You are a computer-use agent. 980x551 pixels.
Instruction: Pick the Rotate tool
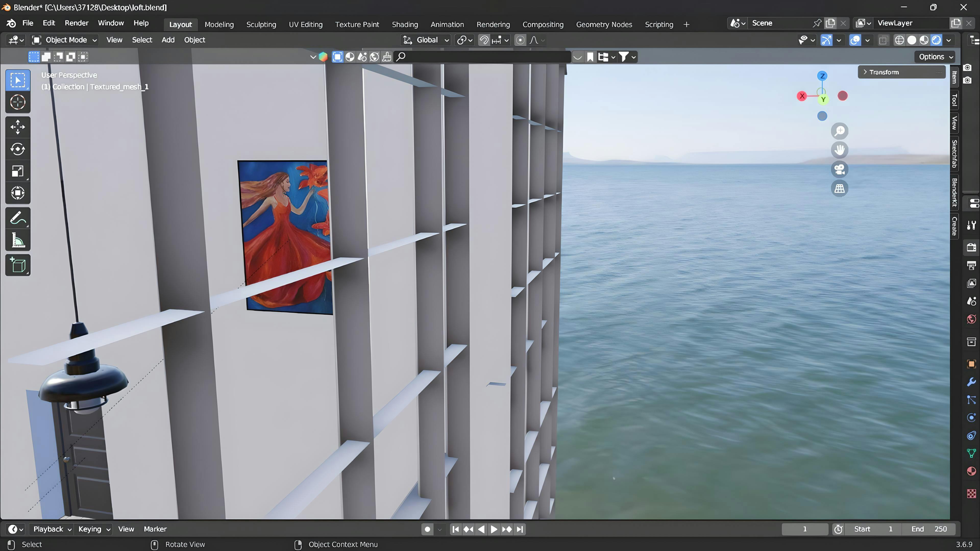pos(18,149)
